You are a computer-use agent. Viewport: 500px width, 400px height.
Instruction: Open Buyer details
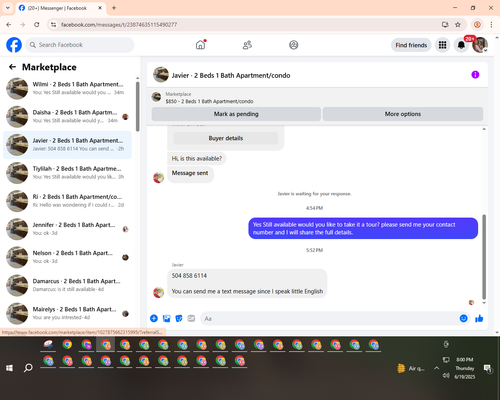pos(226,138)
